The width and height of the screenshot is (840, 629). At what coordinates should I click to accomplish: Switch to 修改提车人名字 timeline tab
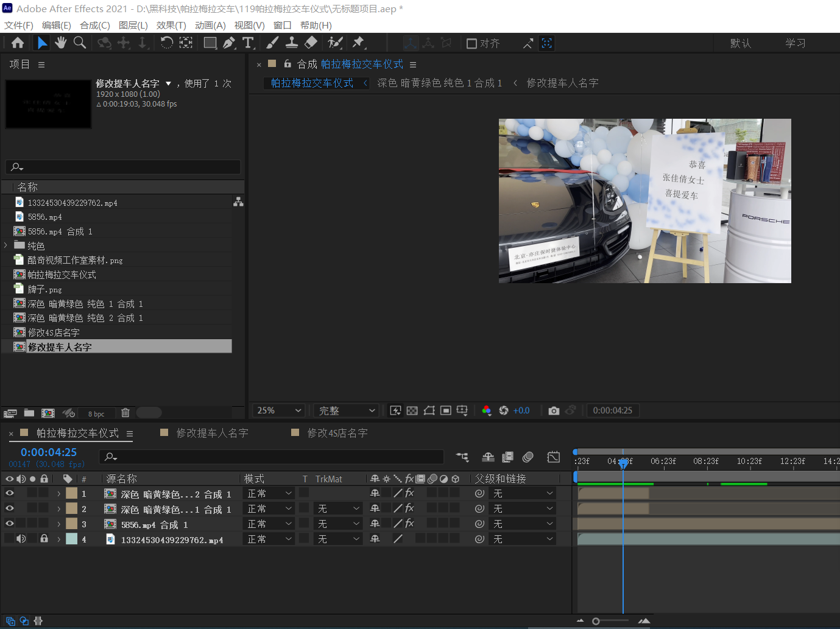tap(212, 433)
